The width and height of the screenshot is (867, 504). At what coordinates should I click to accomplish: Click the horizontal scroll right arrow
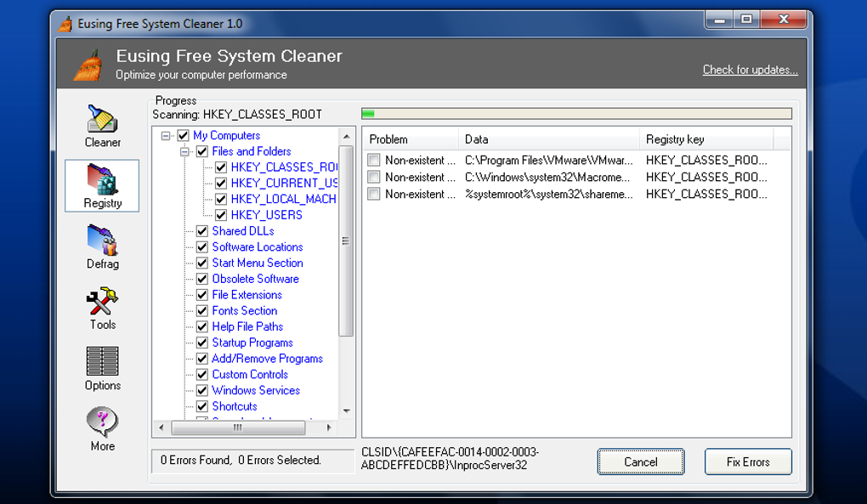[330, 428]
